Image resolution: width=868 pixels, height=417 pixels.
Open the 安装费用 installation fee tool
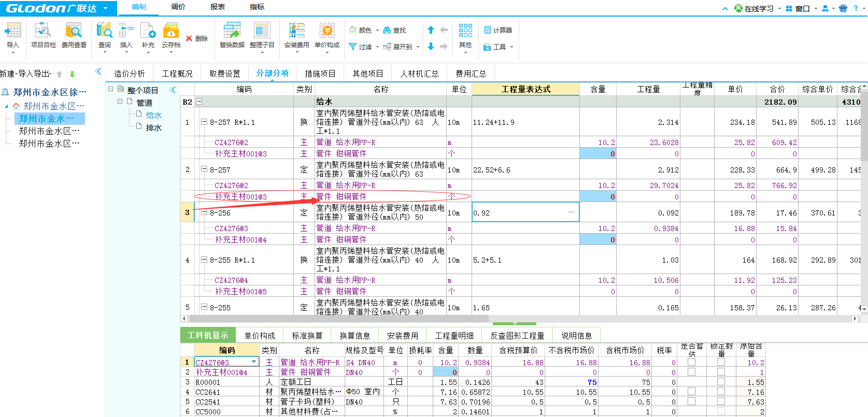click(x=296, y=35)
